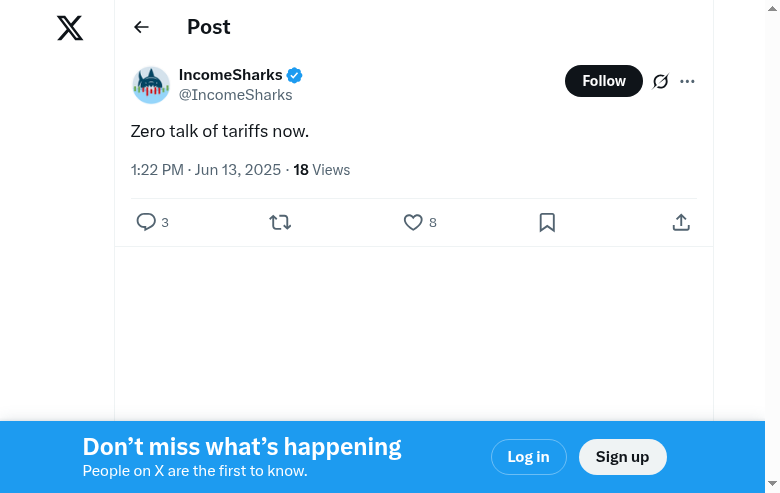Screen dimensions: 780x493
Task: Open the three-dot more options menu
Action: click(x=687, y=81)
